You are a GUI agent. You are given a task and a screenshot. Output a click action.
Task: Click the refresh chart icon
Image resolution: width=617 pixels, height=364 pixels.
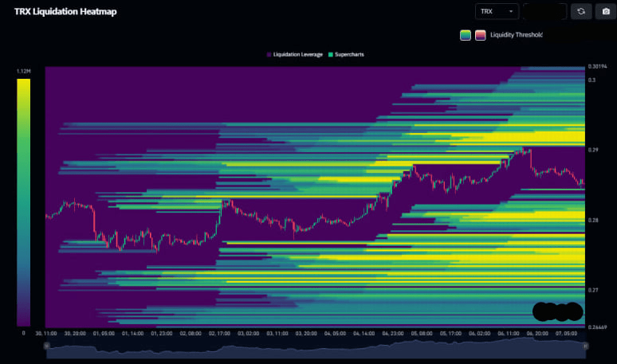coord(581,11)
